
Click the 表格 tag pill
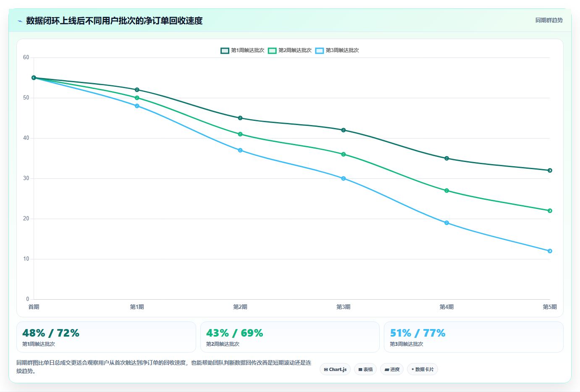click(365, 369)
